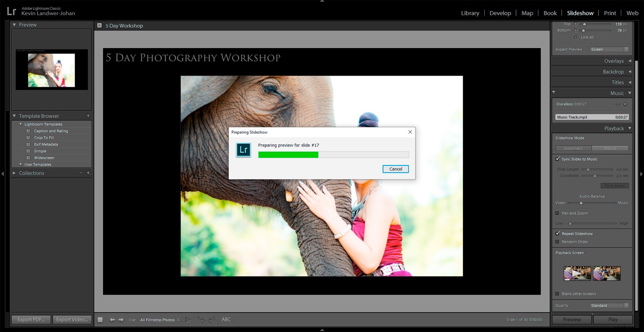Switch to the Develop module
The image size is (644, 332).
coord(500,13)
